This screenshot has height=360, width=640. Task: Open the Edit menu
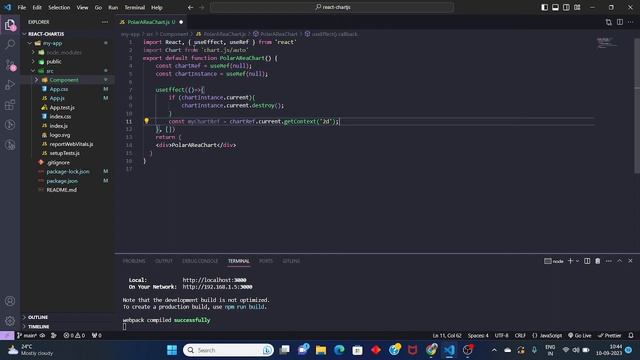(x=37, y=7)
